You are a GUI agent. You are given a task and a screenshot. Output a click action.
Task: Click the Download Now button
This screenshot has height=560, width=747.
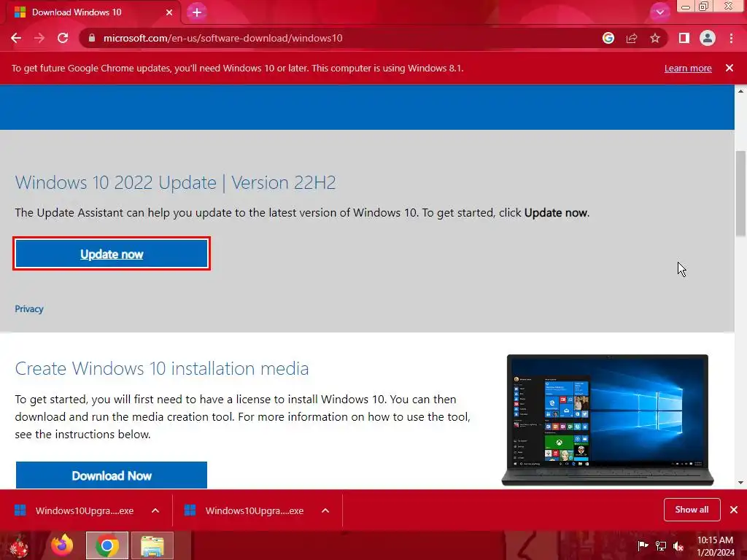[112, 475]
